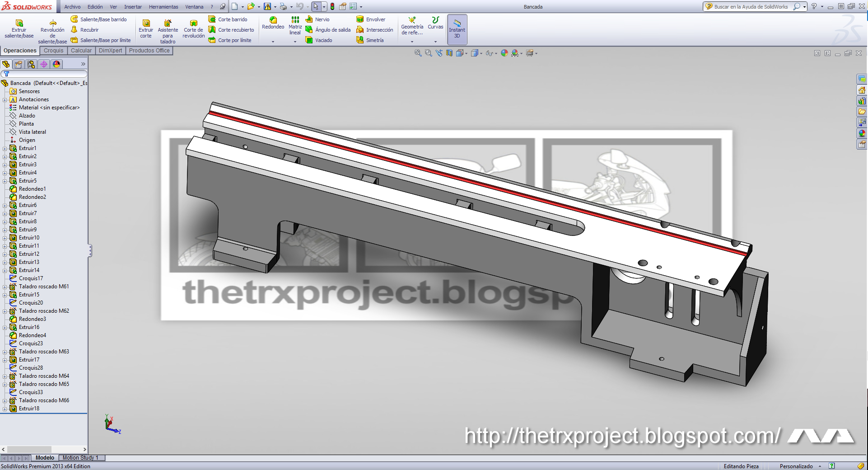
Task: Select Material <sin especificar> item
Action: (45, 108)
